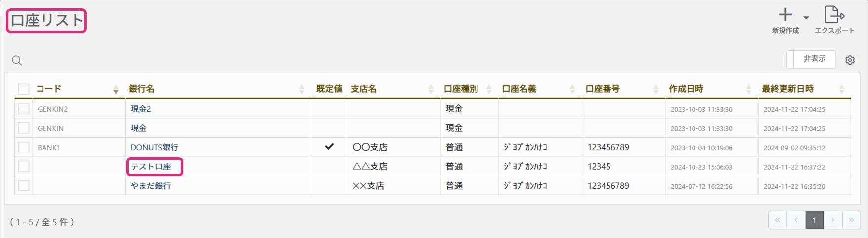
Task: Select the BANK1 row checkbox
Action: pyautogui.click(x=24, y=147)
